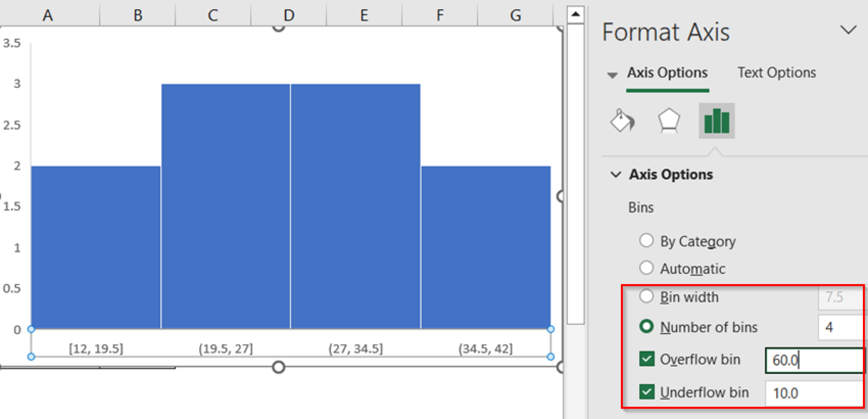Switch to the Text Options tab

coord(777,72)
